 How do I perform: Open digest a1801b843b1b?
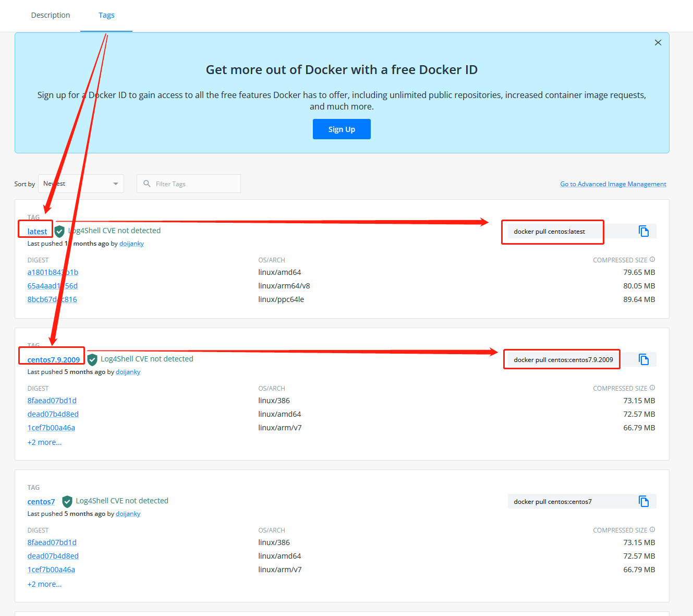pyautogui.click(x=53, y=272)
